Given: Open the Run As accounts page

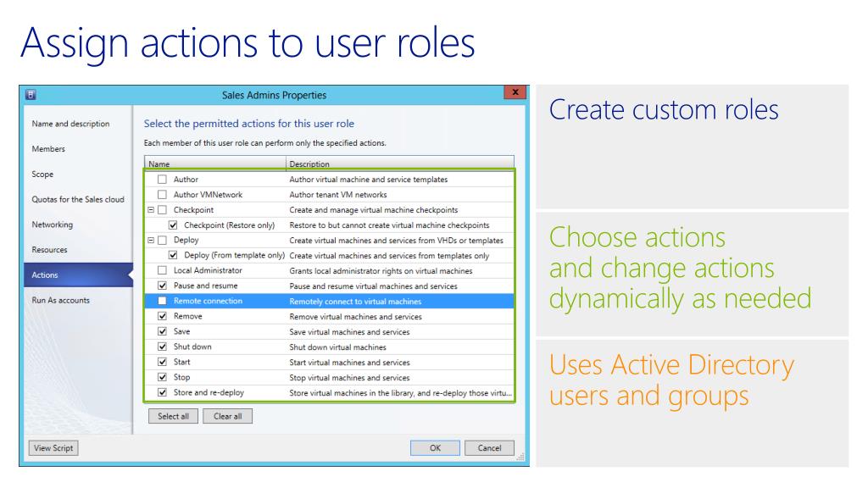Looking at the screenshot, I should point(60,300).
